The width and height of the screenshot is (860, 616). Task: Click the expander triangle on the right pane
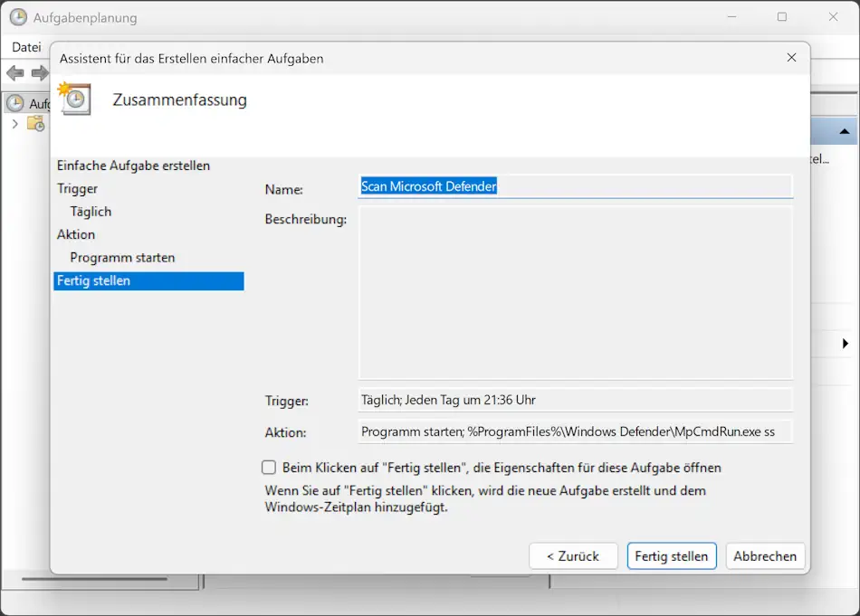coord(845,343)
